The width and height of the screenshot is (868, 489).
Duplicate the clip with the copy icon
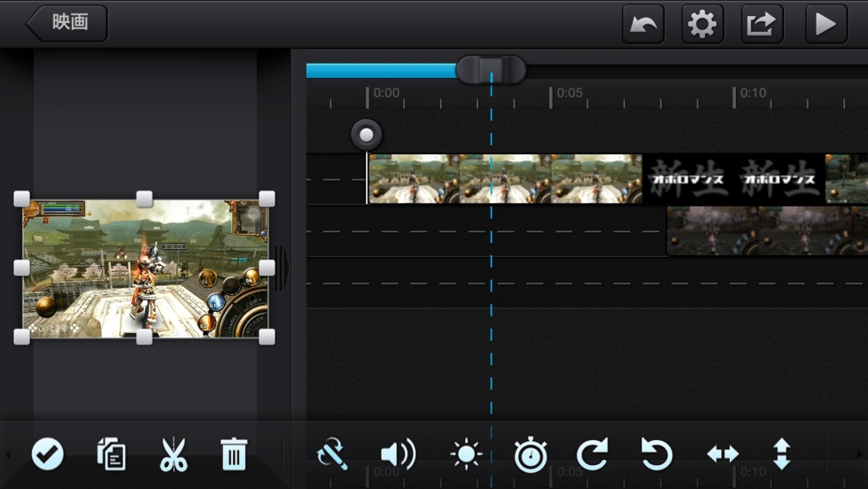(111, 454)
